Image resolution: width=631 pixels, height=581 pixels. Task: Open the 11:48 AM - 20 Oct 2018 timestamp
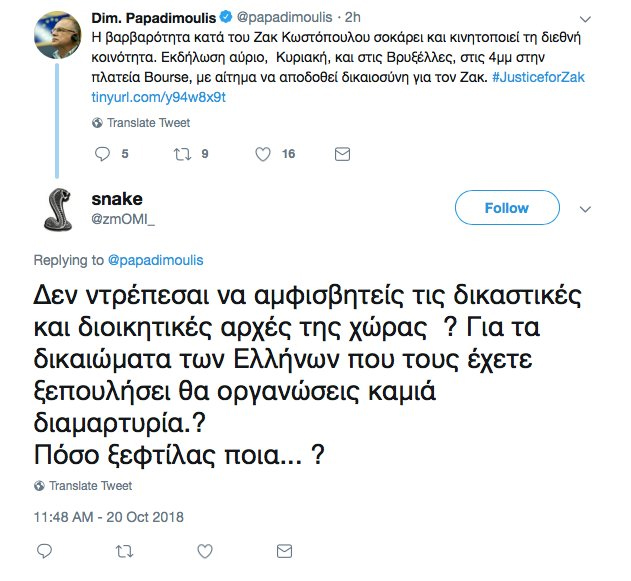109,517
